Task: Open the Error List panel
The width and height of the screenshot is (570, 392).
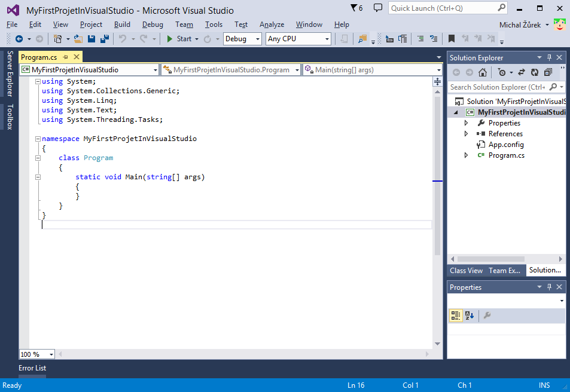Action: click(x=32, y=368)
